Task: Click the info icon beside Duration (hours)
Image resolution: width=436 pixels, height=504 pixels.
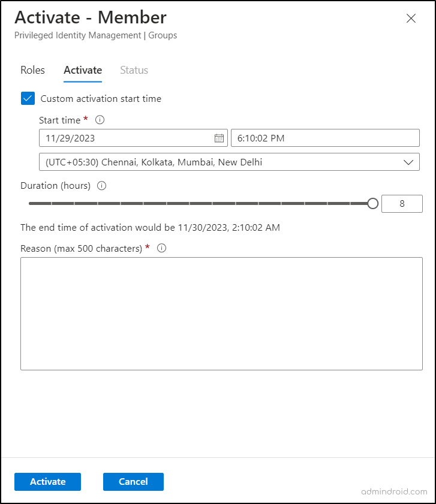Action: (101, 186)
